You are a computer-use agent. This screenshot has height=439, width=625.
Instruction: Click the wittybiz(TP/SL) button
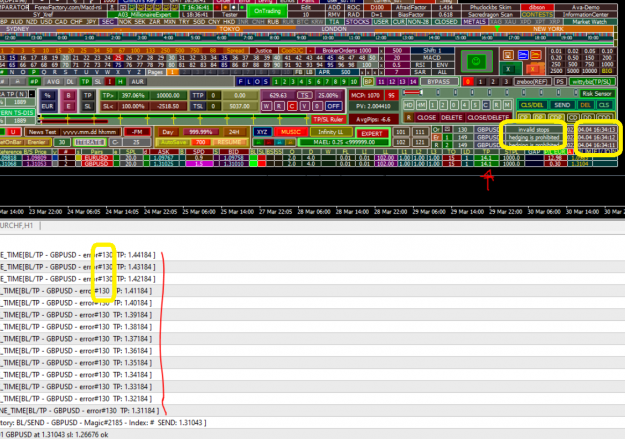point(591,81)
